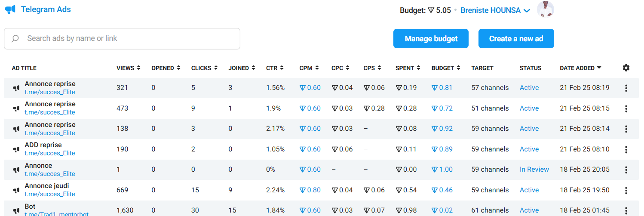Click the TARGET column header
Viewport: 644px width, 216px height.
click(x=482, y=68)
